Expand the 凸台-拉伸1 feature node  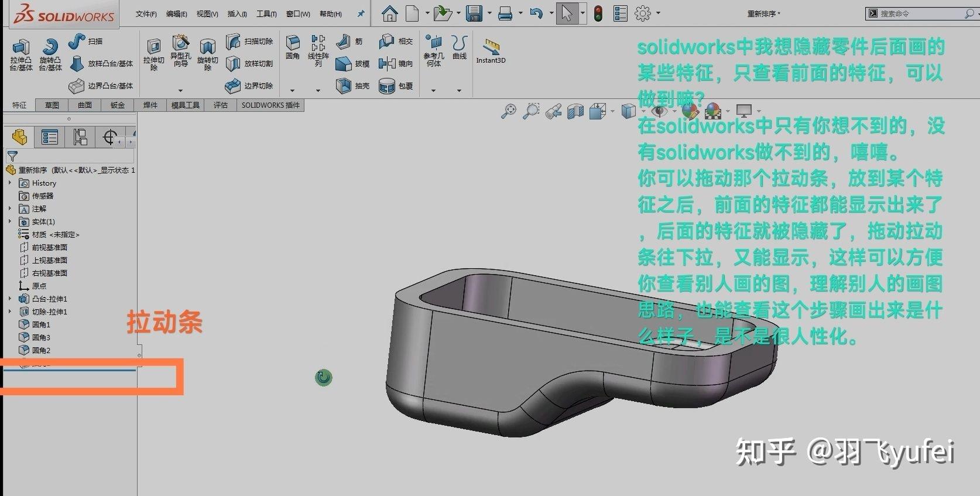click(10, 299)
